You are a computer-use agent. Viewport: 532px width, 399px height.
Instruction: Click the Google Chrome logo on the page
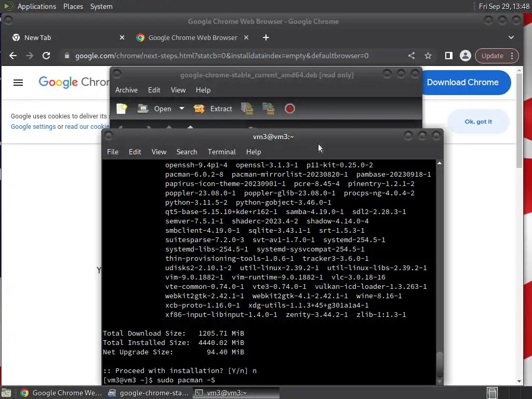click(x=74, y=82)
